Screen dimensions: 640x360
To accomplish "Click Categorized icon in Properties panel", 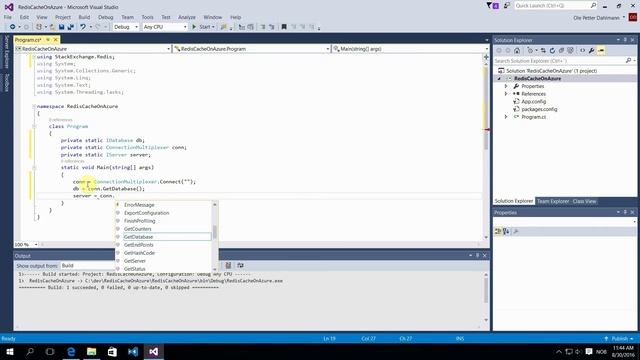I will [498, 231].
